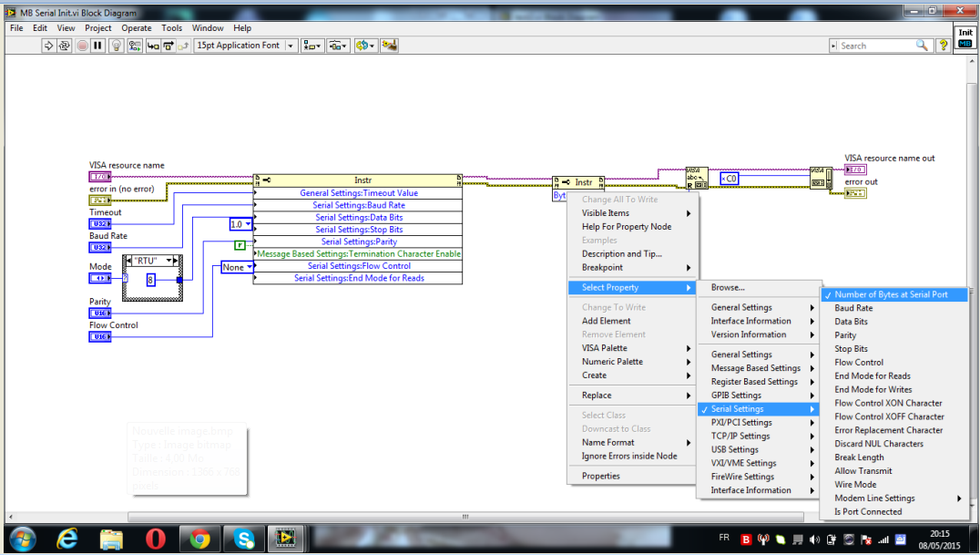Image resolution: width=980 pixels, height=555 pixels.
Task: Open the Edit menu
Action: pos(40,28)
